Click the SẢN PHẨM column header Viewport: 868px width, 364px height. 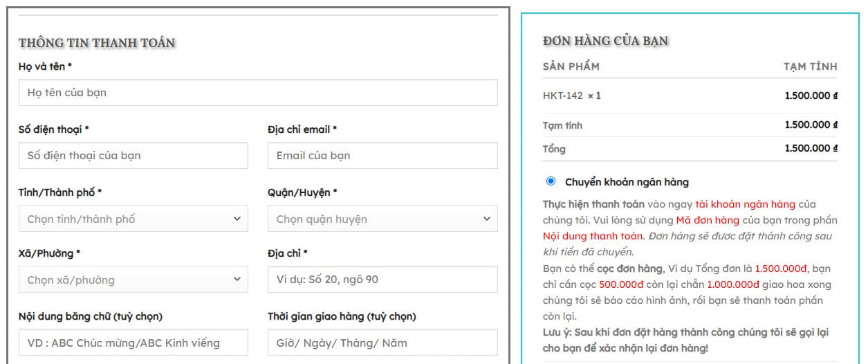[571, 66]
